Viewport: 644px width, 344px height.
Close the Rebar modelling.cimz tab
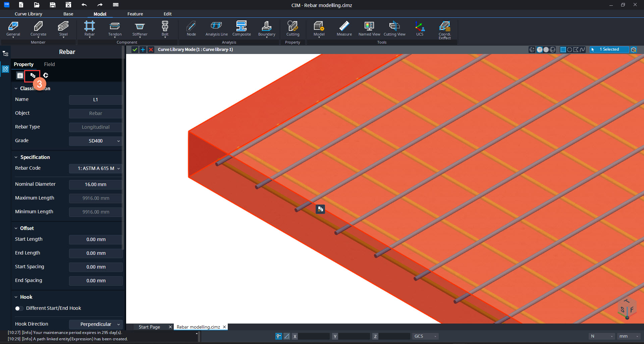224,327
